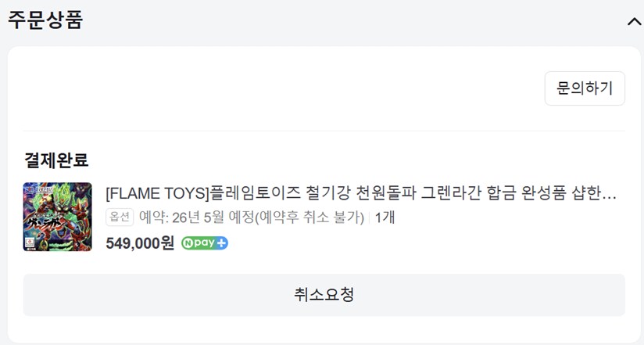Screen dimensions: 644x345
Task: Click the 문의하기 button
Action: (584, 88)
